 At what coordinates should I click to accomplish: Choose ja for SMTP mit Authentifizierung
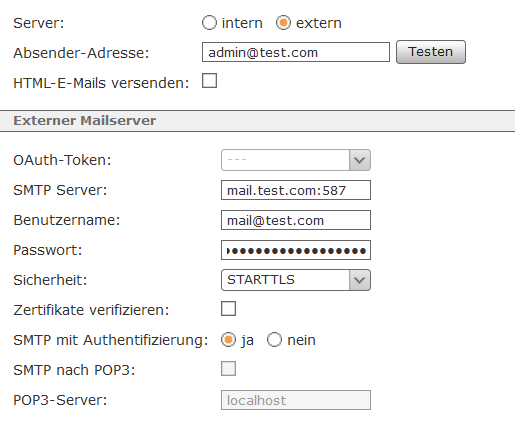[x=228, y=340]
